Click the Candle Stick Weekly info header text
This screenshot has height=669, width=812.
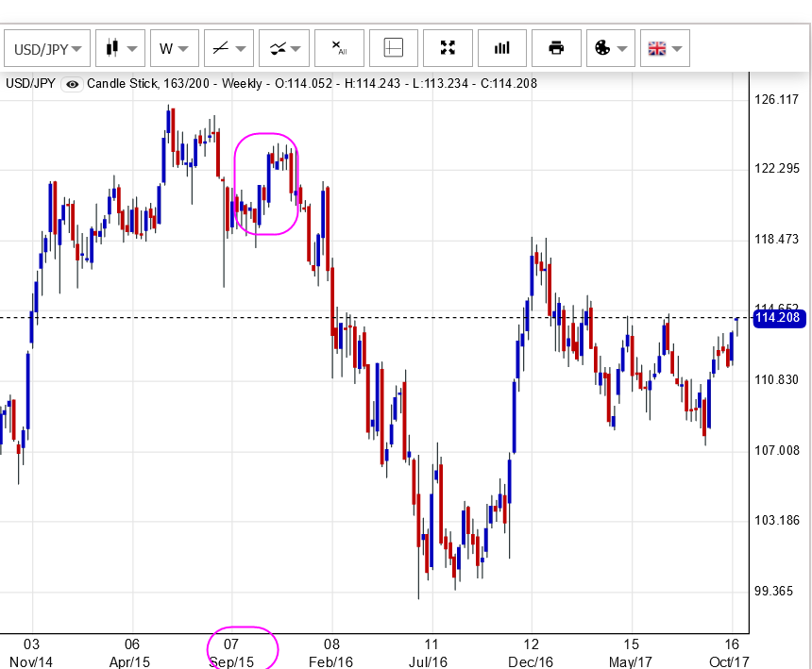[x=175, y=84]
